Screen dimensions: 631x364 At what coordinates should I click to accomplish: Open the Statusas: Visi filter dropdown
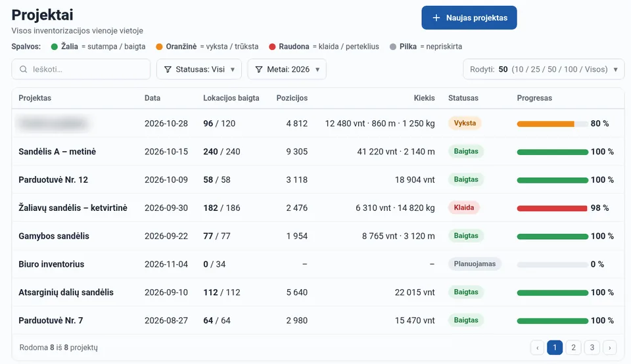(x=199, y=69)
